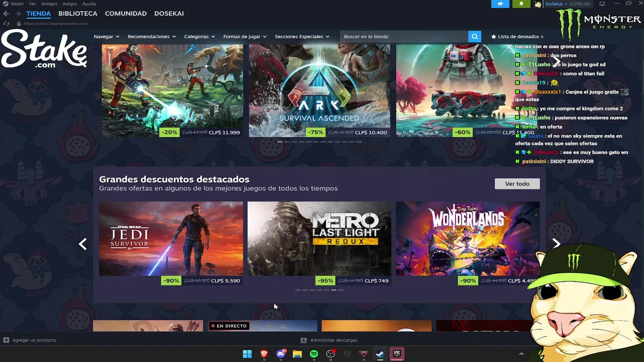Select the active discount carousel page dot
The width and height of the screenshot is (644, 362).
[x=334, y=290]
